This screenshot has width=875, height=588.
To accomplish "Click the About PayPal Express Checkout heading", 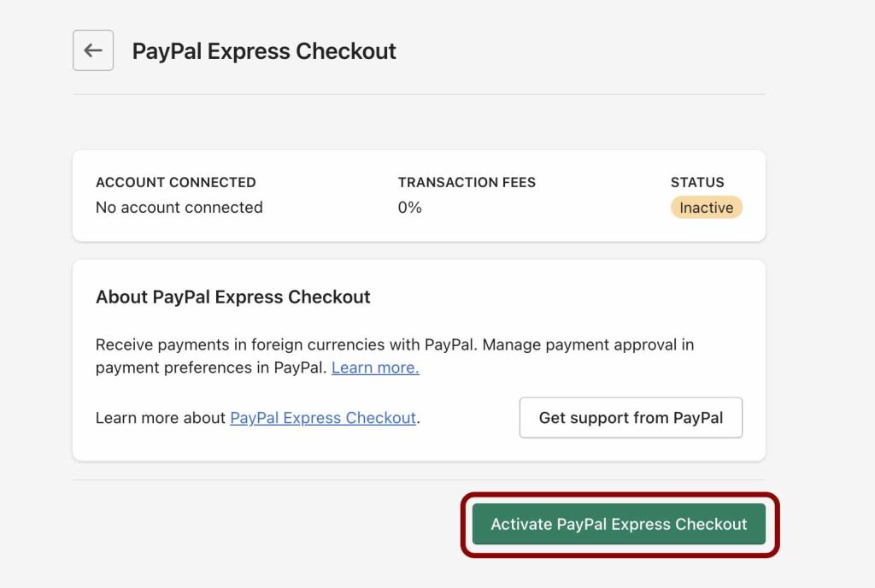I will 232,297.
